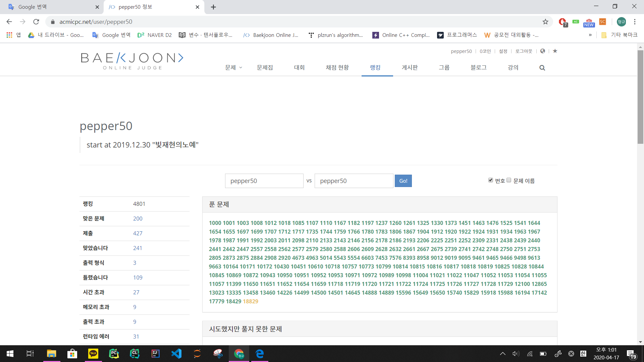Reload the page
The height and width of the screenshot is (362, 644).
coord(36,22)
